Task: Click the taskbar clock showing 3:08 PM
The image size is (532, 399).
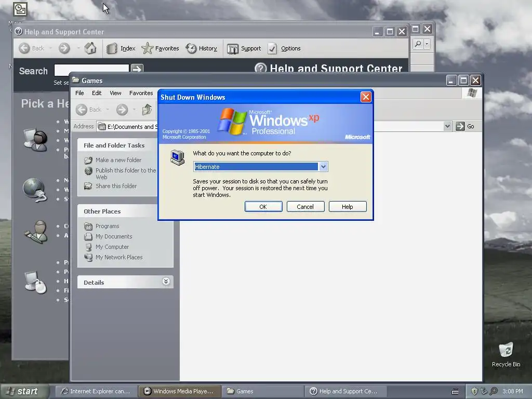Action: pyautogui.click(x=513, y=391)
